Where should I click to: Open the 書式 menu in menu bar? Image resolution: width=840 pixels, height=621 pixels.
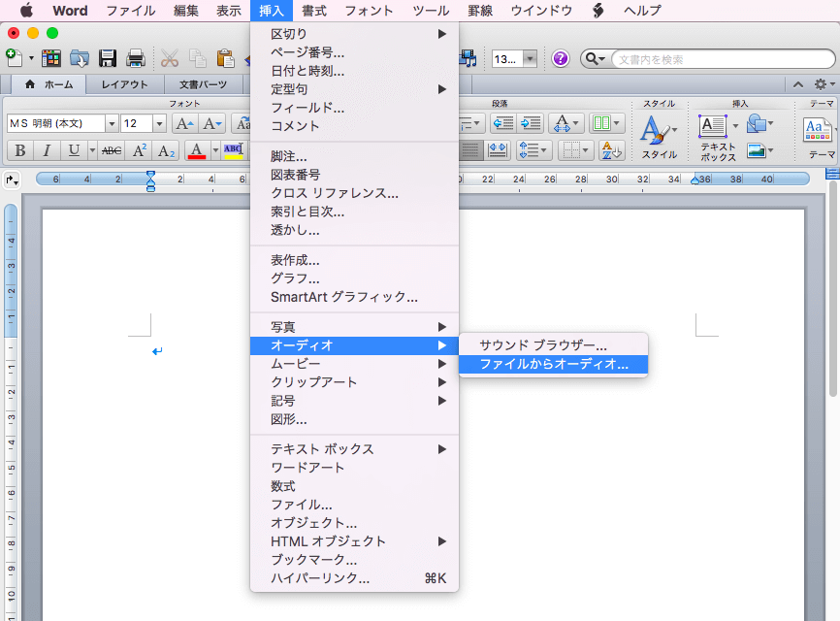[x=314, y=10]
